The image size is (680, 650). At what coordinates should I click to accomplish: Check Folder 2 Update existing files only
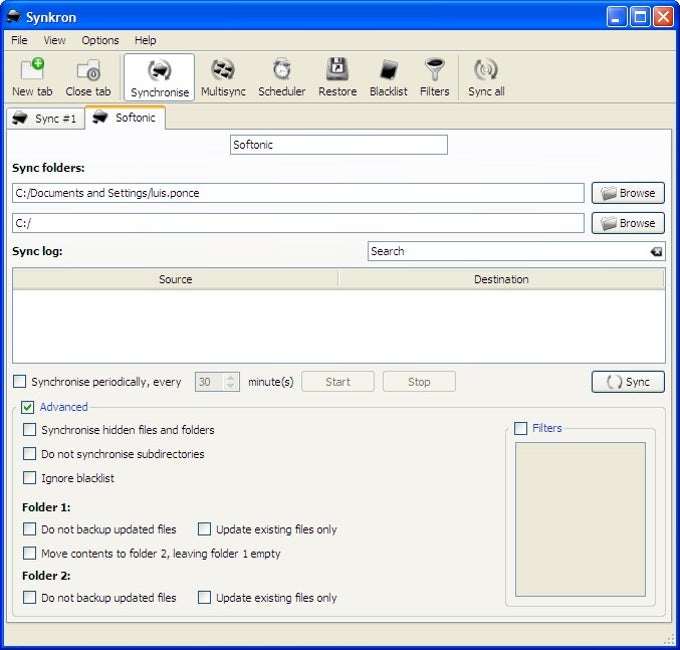coord(204,598)
